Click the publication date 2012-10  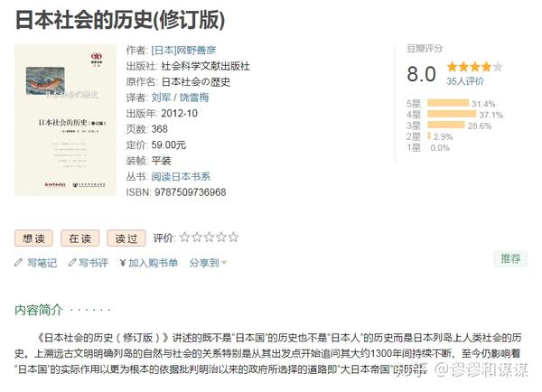coord(179,114)
